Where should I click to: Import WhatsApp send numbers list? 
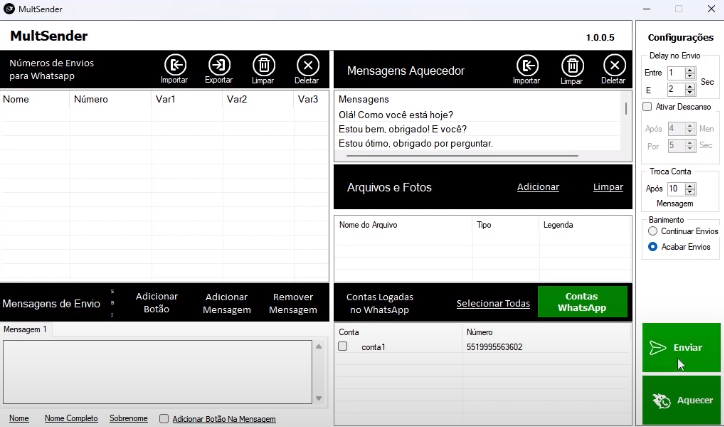[175, 69]
